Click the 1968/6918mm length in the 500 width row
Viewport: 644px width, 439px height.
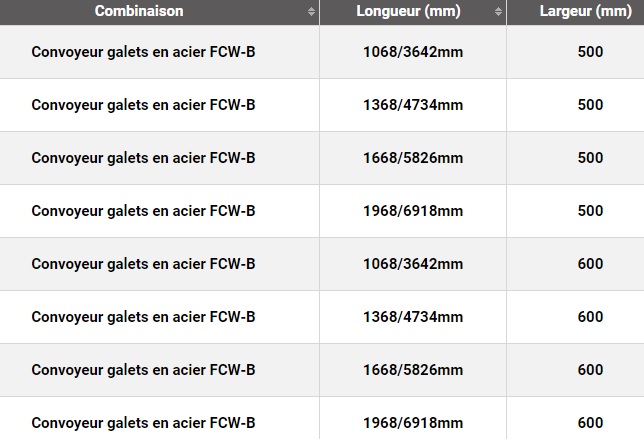(413, 210)
